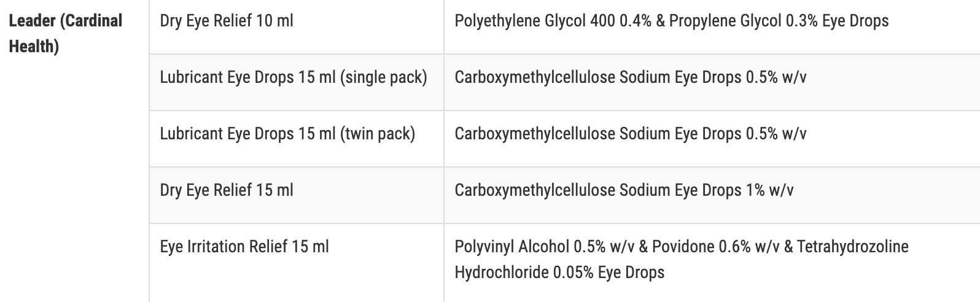Click the Eye Irritation Relief 15 ml cell
The width and height of the screenshot is (980, 302).
pyautogui.click(x=297, y=263)
